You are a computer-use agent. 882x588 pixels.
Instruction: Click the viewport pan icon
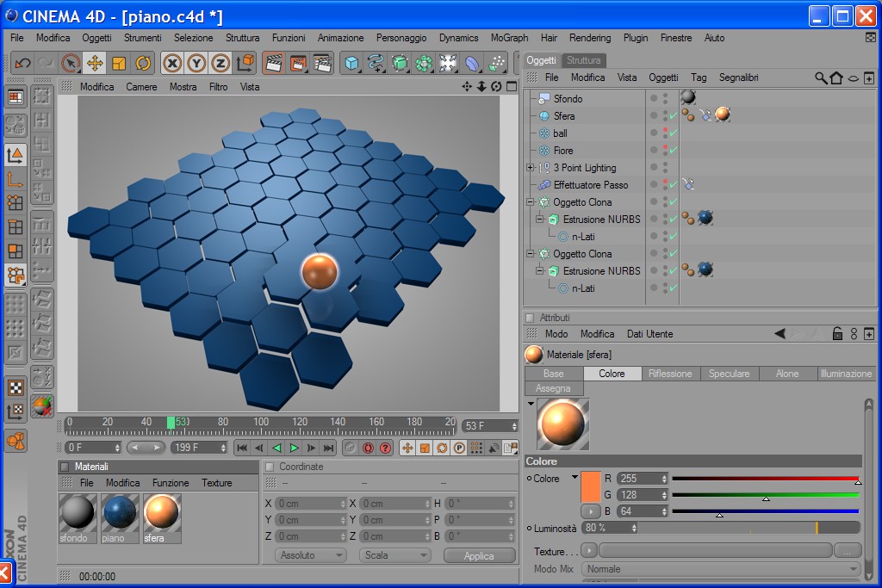tap(466, 87)
